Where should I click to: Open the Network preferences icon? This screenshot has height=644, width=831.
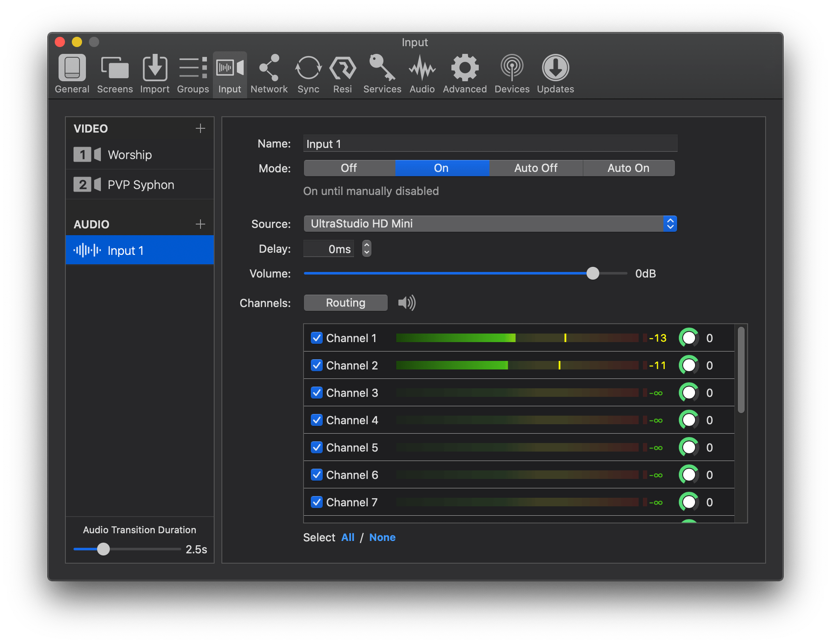[x=269, y=74]
